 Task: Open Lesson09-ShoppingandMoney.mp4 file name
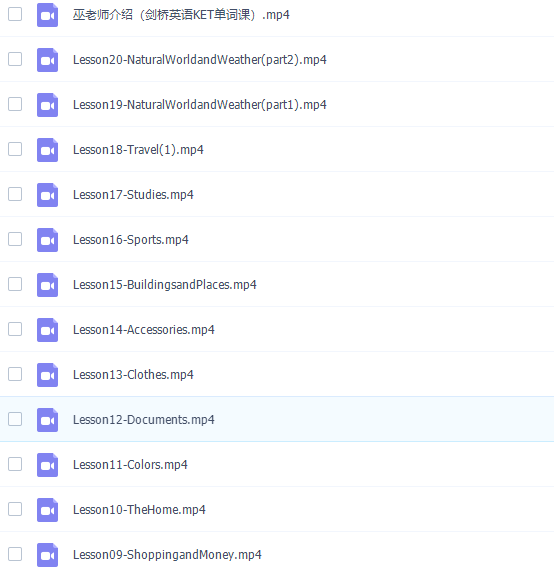pyautogui.click(x=167, y=554)
